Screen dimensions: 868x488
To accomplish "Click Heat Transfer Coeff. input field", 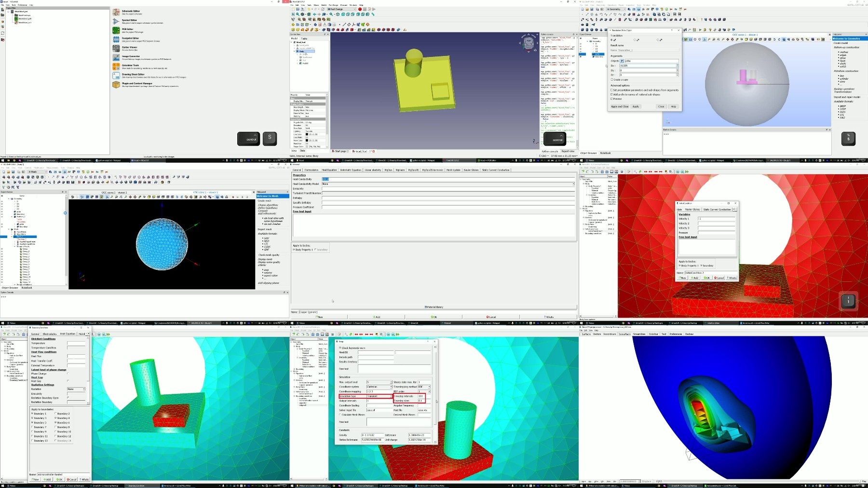I will [76, 361].
